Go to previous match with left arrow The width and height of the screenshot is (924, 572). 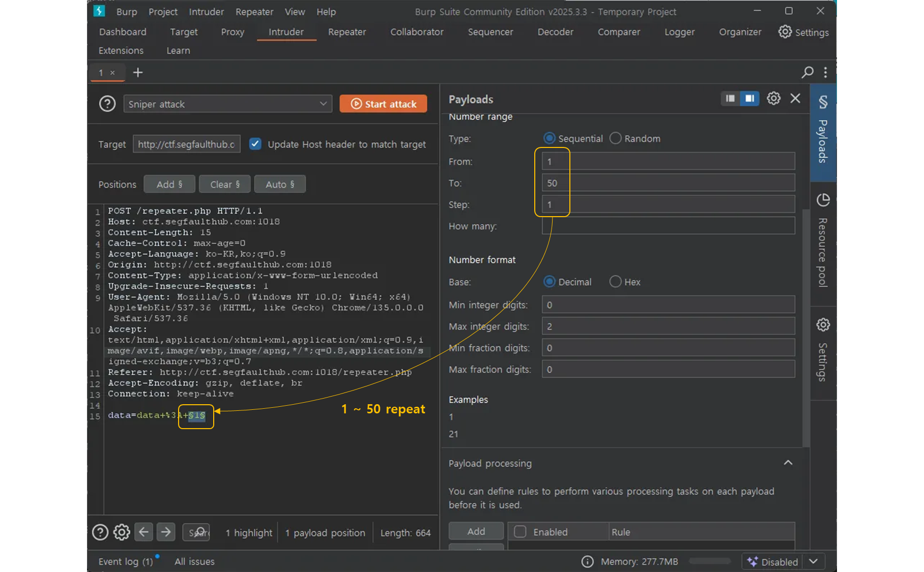pos(144,532)
